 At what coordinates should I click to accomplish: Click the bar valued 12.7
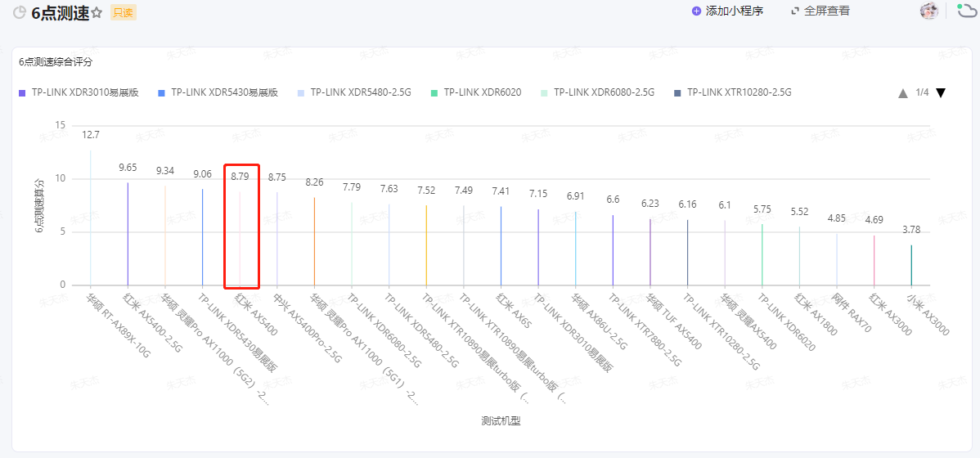pos(91,218)
